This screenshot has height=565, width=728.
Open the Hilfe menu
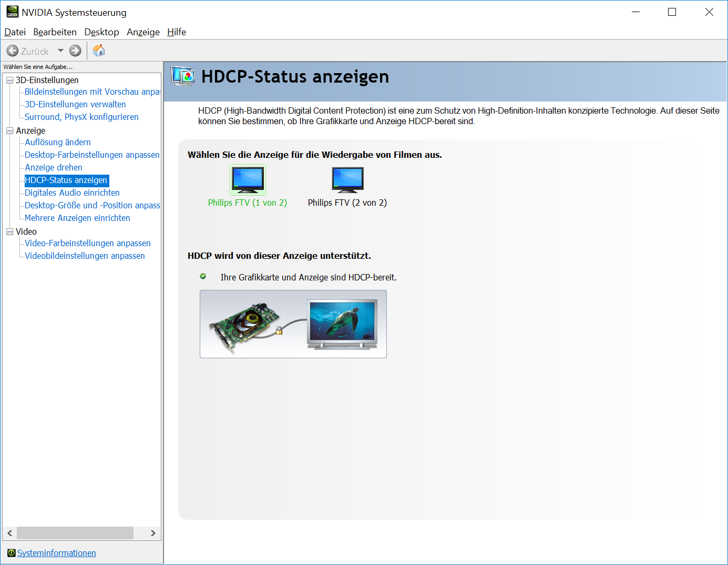(x=176, y=32)
